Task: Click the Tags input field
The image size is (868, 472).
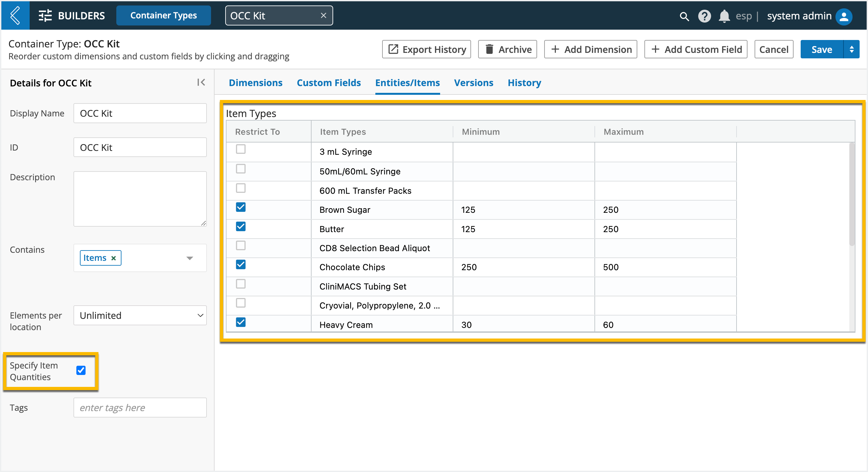Action: pos(140,408)
